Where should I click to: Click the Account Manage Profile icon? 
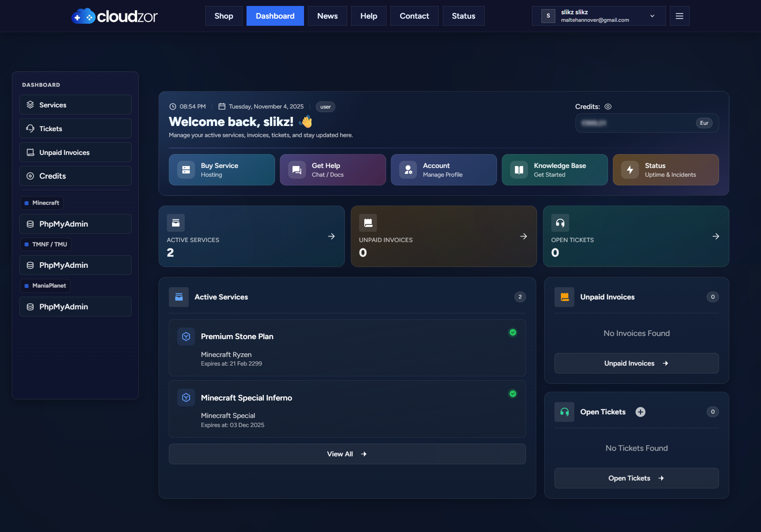pyautogui.click(x=408, y=170)
